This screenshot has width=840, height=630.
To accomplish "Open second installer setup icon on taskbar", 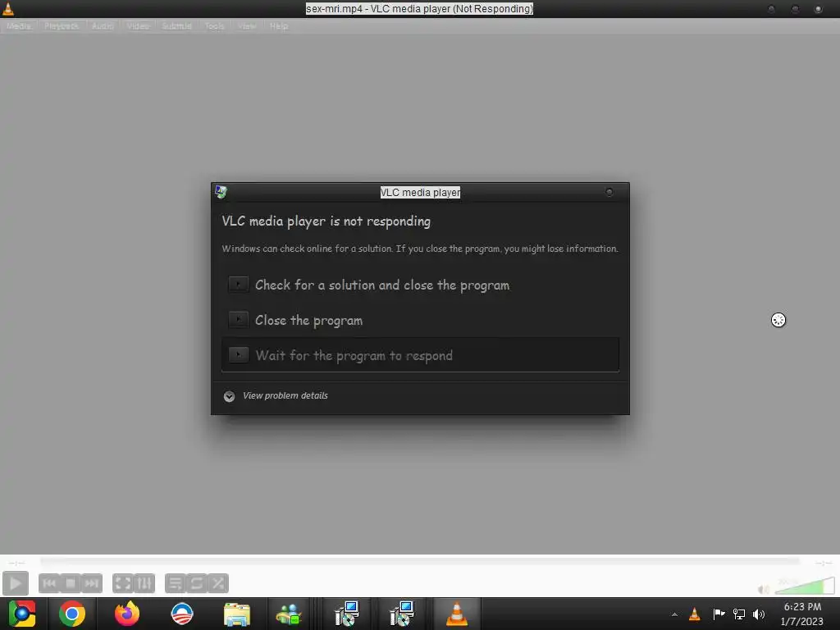I will click(x=402, y=614).
